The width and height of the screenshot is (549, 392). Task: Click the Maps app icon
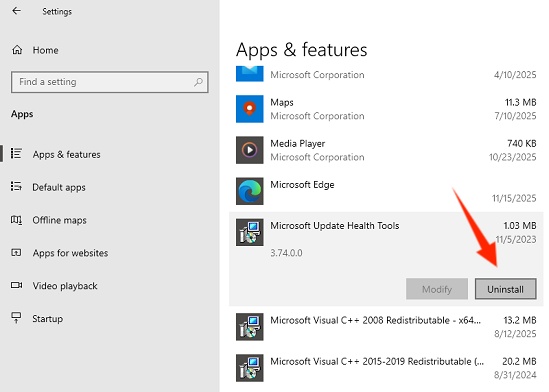click(250, 109)
